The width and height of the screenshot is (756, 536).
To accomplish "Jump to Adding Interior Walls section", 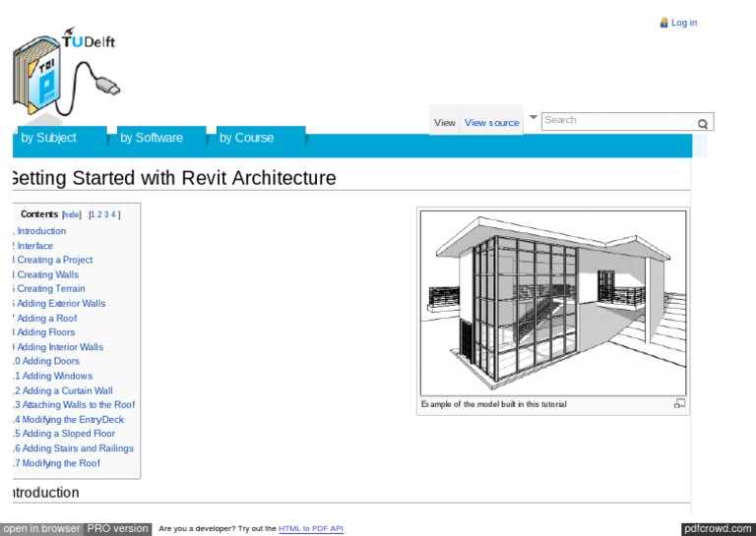I will [x=60, y=347].
